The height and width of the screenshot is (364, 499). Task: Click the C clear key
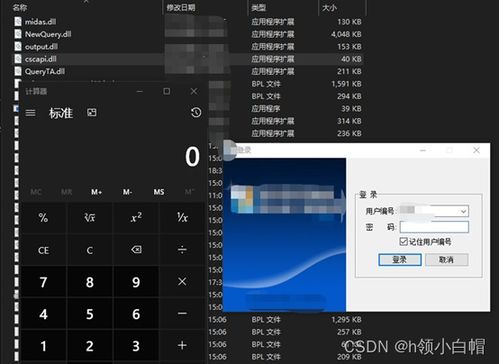tap(90, 250)
